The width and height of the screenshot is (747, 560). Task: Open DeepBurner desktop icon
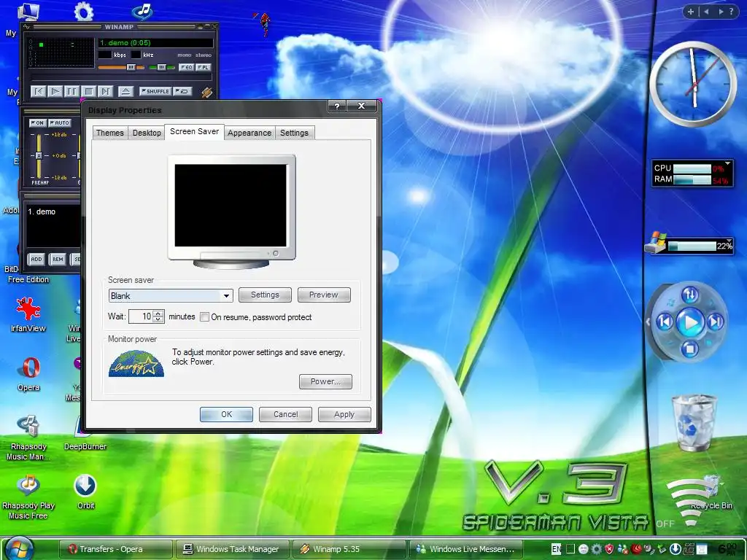(x=85, y=433)
